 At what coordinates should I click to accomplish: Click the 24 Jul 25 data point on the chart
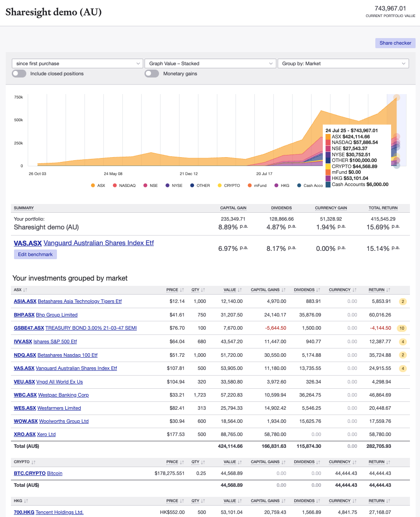(x=396, y=97)
